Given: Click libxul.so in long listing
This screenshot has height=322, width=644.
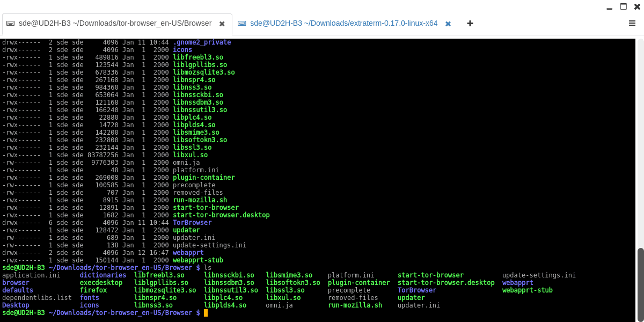Looking at the screenshot, I should tap(190, 155).
